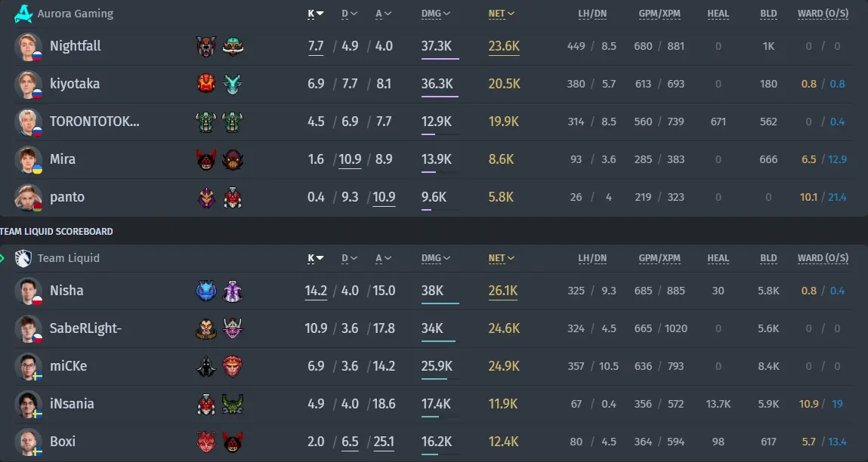Image resolution: width=868 pixels, height=462 pixels.
Task: Click Nightfall's first hero icon
Action: [206, 47]
